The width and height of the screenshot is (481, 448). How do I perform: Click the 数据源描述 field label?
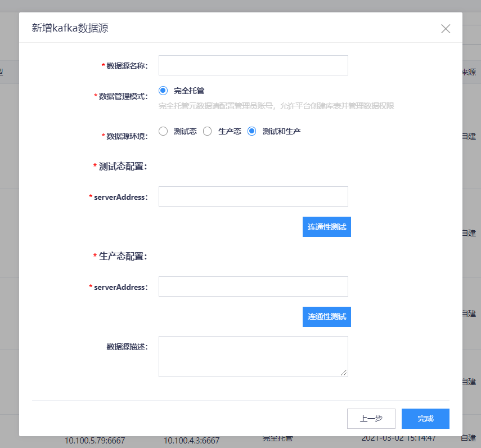127,347
